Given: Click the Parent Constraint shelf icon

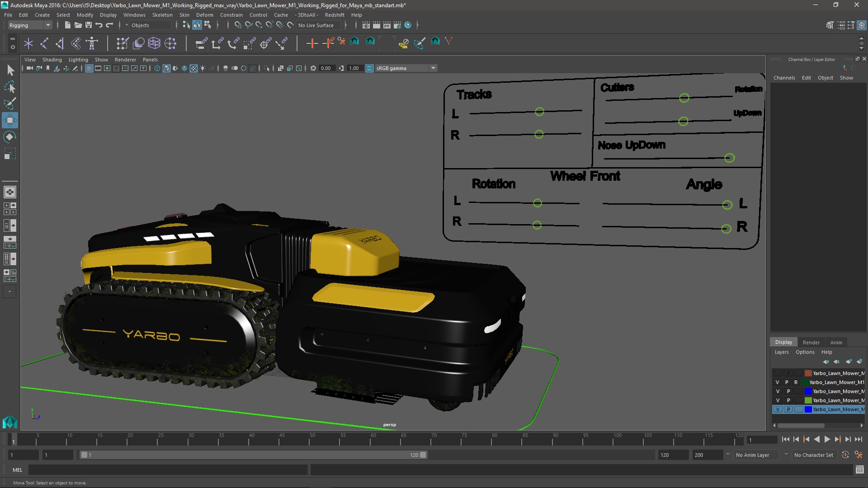Looking at the screenshot, I should (x=201, y=43).
